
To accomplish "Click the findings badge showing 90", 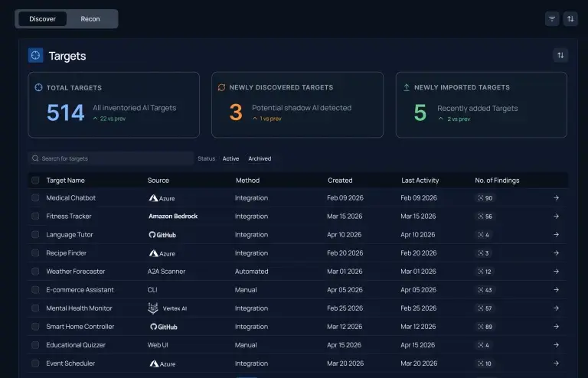I will [x=485, y=198].
